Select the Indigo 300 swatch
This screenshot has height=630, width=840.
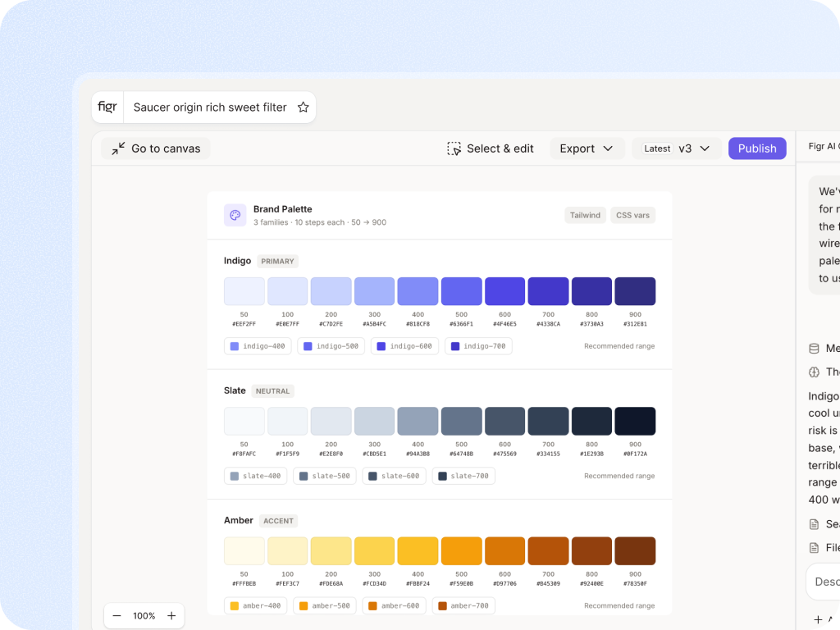point(374,291)
